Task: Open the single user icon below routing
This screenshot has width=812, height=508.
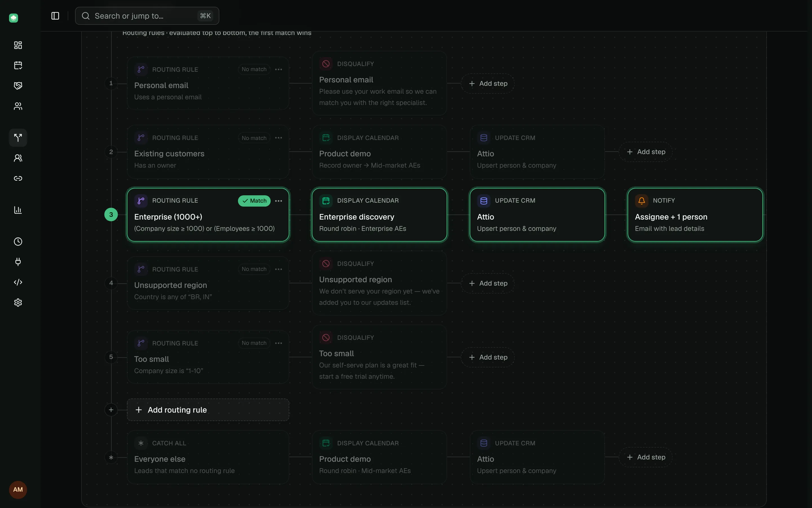Action: (18, 158)
